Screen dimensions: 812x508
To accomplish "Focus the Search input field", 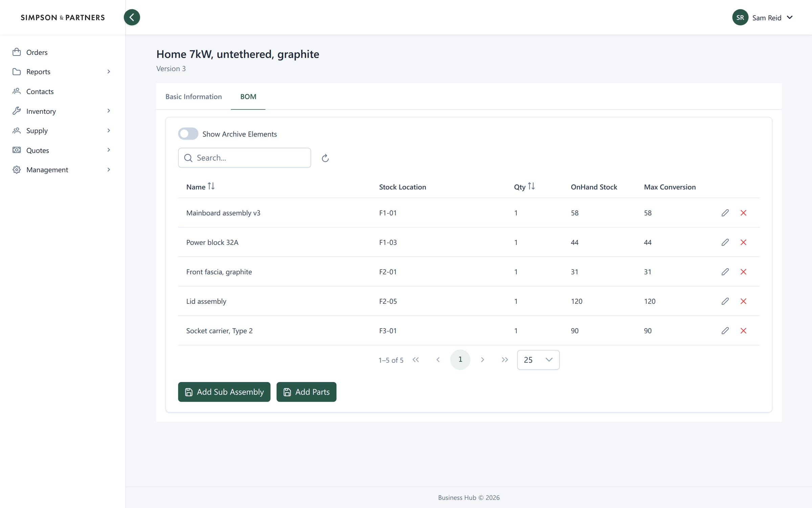I will tap(244, 158).
